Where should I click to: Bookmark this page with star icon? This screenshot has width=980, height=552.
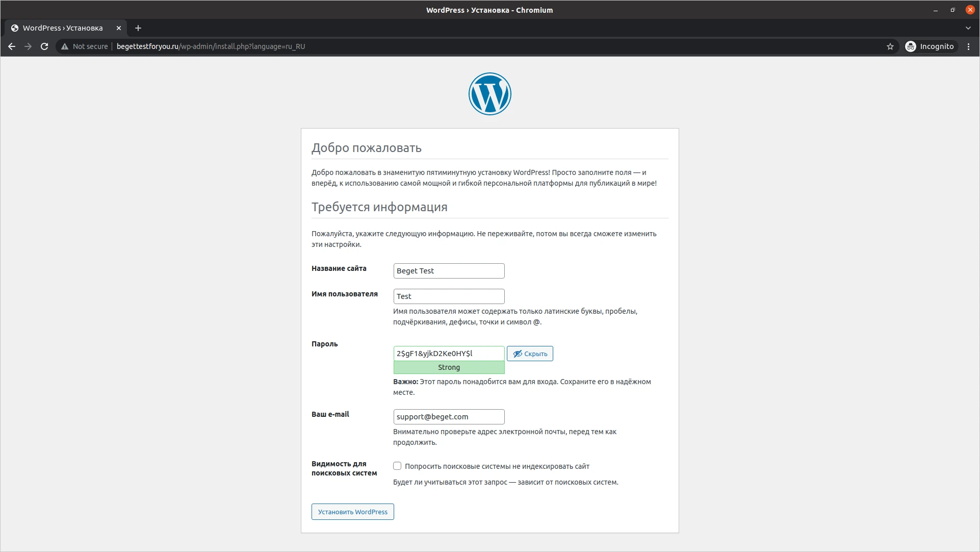(890, 46)
